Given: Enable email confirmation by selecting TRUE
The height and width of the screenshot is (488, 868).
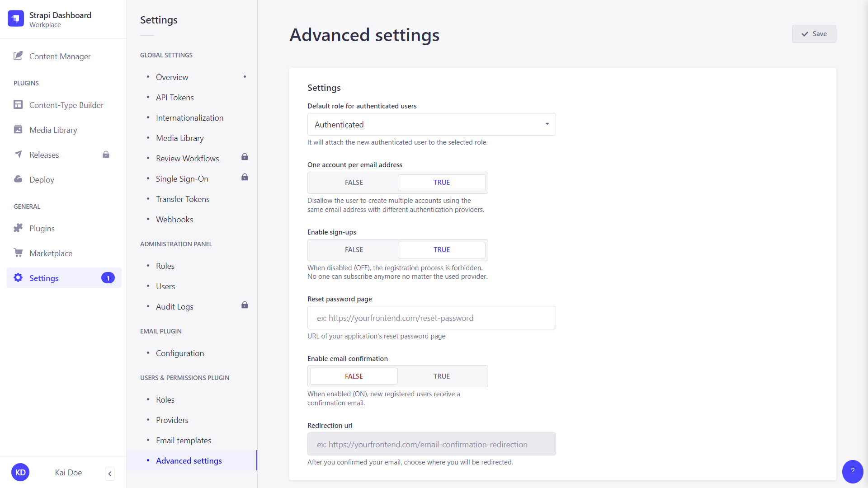Looking at the screenshot, I should coord(442,376).
